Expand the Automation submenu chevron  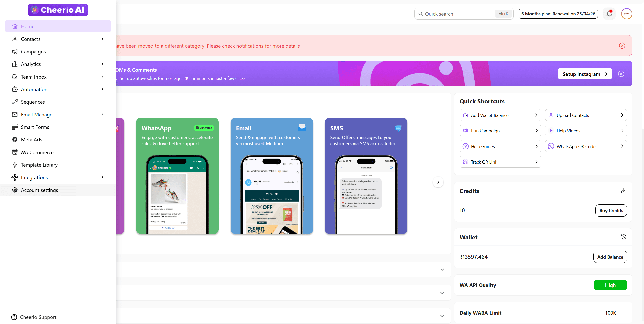[x=102, y=89]
